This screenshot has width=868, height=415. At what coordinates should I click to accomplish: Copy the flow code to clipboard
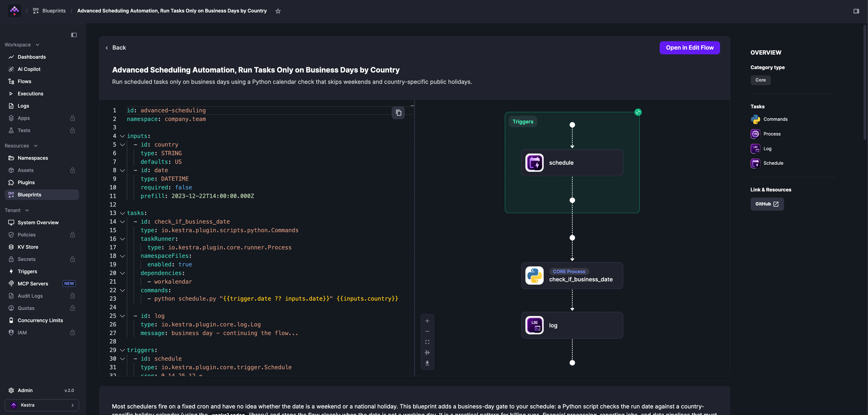[x=398, y=113]
